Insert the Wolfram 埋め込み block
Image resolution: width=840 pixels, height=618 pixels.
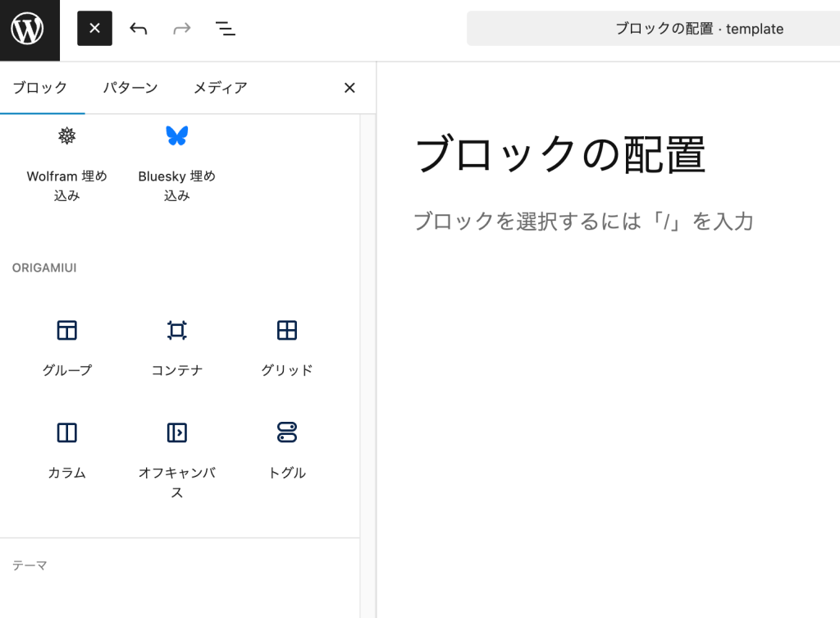pyautogui.click(x=67, y=163)
